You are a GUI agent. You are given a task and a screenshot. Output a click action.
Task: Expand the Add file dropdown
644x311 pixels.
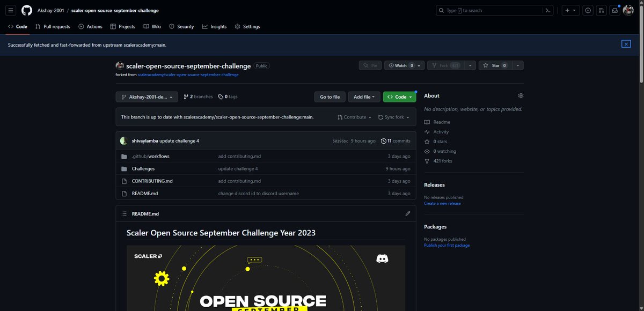[x=364, y=97]
